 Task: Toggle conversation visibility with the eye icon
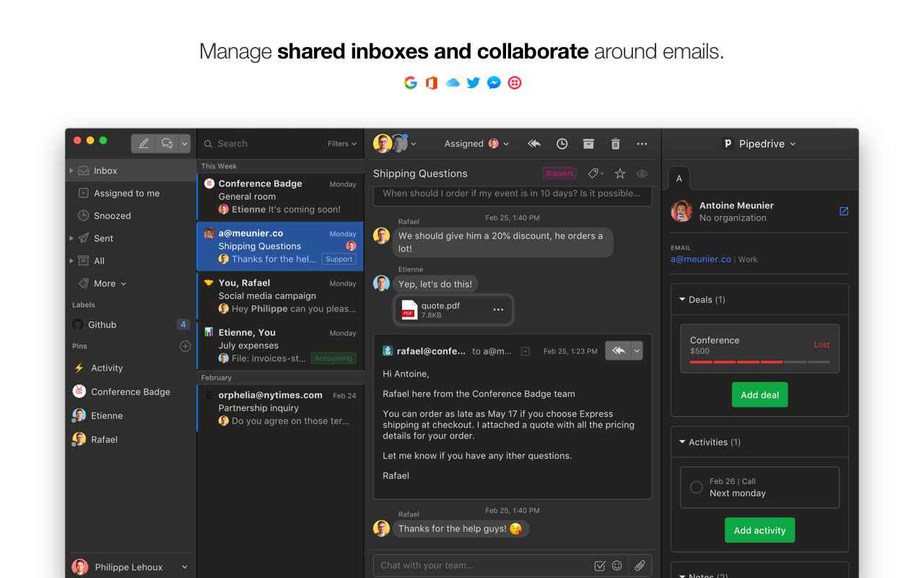click(642, 173)
